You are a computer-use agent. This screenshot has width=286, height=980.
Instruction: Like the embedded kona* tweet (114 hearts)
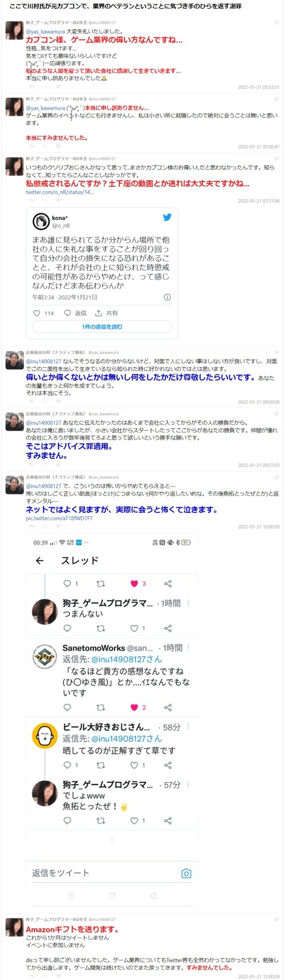coord(37,313)
